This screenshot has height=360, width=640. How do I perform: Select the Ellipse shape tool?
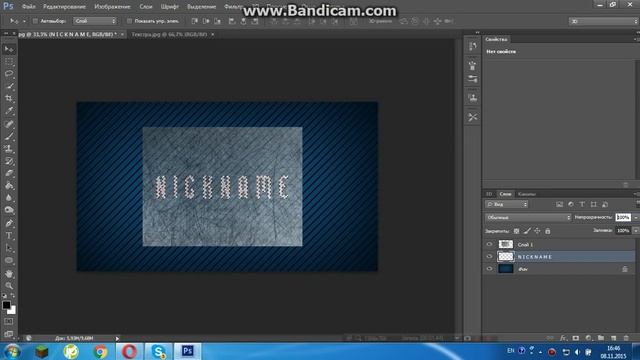(x=9, y=260)
